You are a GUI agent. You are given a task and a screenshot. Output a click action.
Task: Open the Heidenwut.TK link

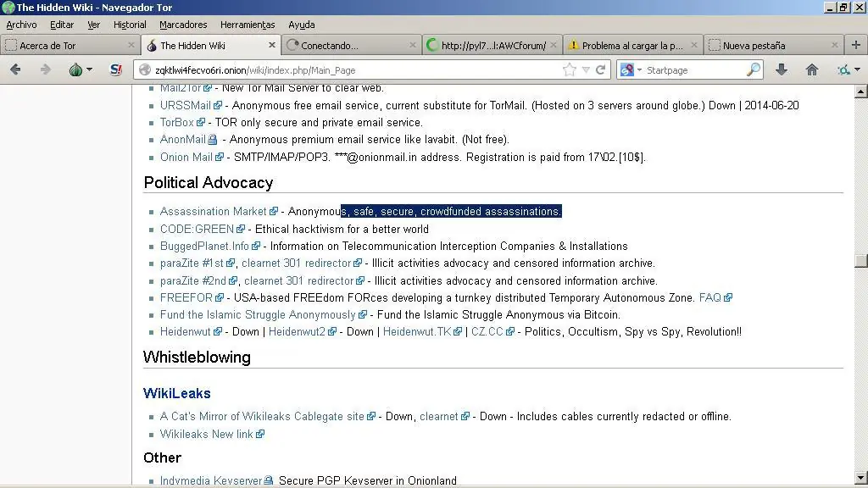point(417,332)
